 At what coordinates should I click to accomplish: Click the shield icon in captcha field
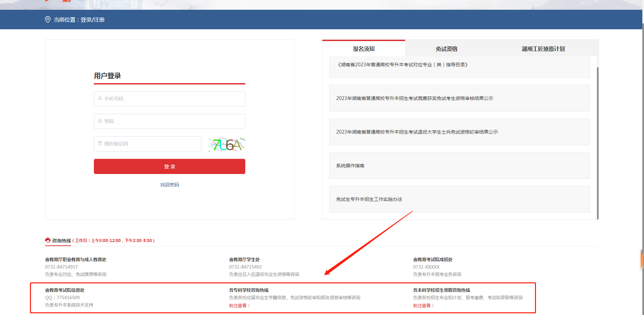click(x=100, y=143)
